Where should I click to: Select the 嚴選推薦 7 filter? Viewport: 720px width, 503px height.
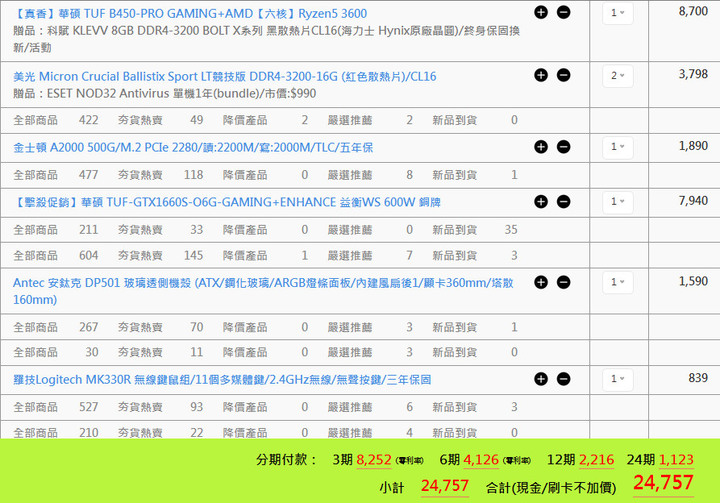[370, 255]
